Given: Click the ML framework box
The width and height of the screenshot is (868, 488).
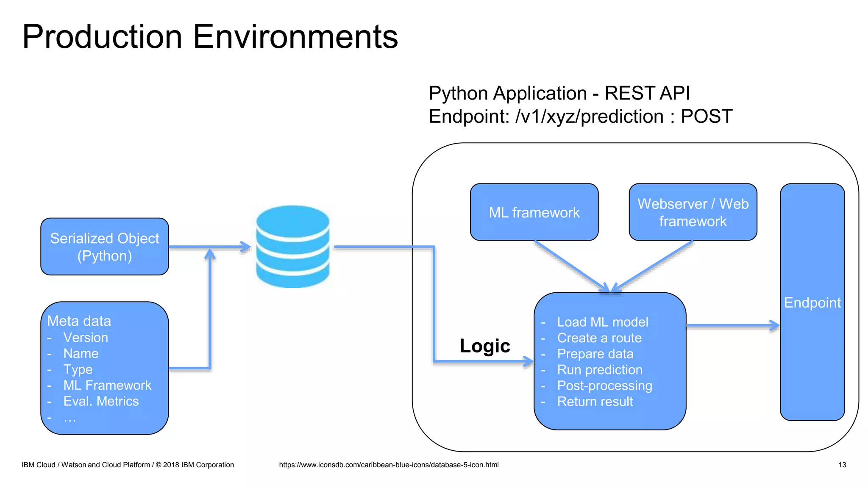Looking at the screenshot, I should pos(534,212).
